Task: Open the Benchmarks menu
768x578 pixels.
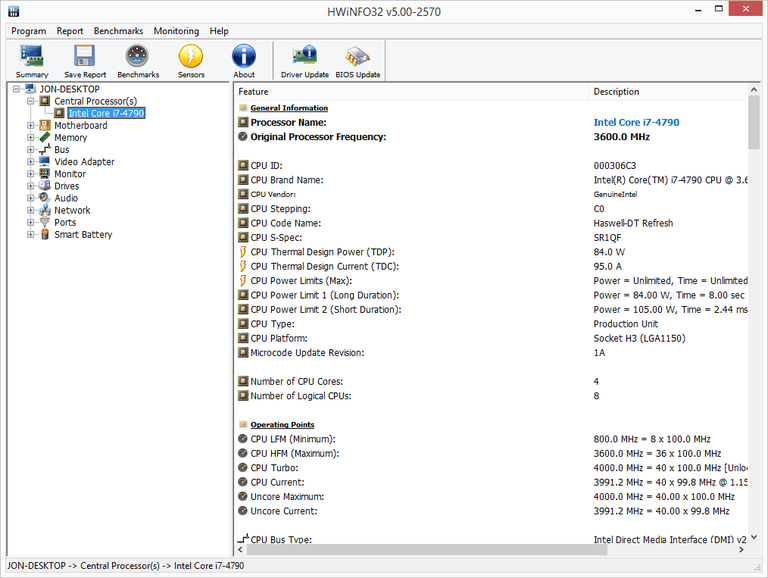Action: (119, 31)
